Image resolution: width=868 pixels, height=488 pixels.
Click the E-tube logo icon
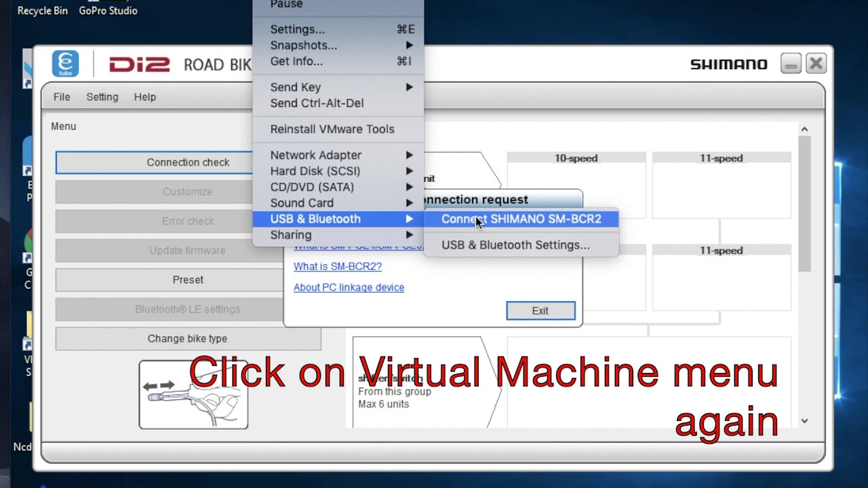click(x=65, y=64)
